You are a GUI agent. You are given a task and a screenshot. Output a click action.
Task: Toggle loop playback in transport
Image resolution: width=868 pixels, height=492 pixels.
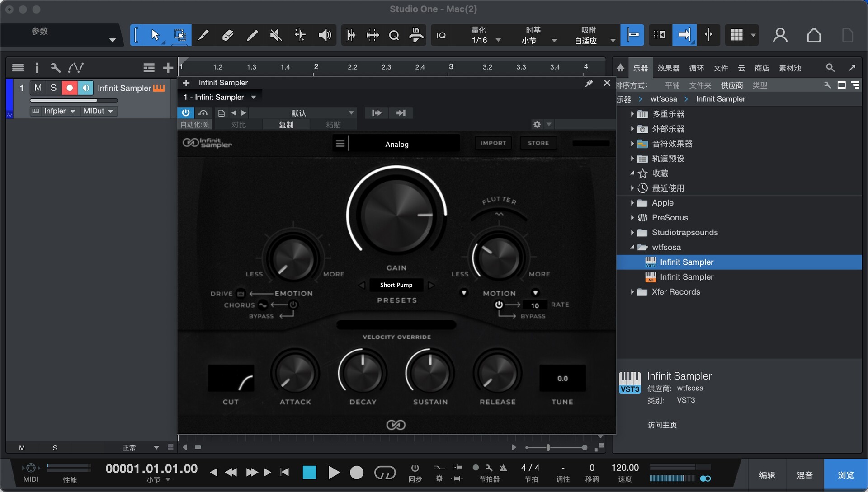(x=385, y=473)
